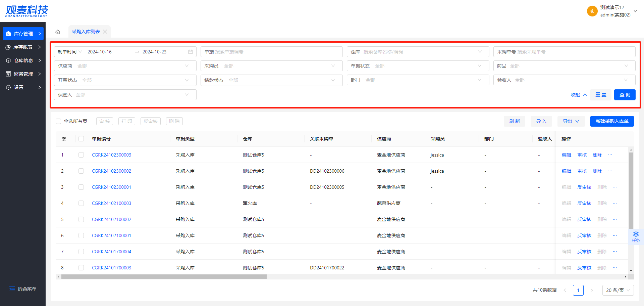The image size is (644, 306).
Task: Open the 导出 export dropdown
Action: [571, 121]
